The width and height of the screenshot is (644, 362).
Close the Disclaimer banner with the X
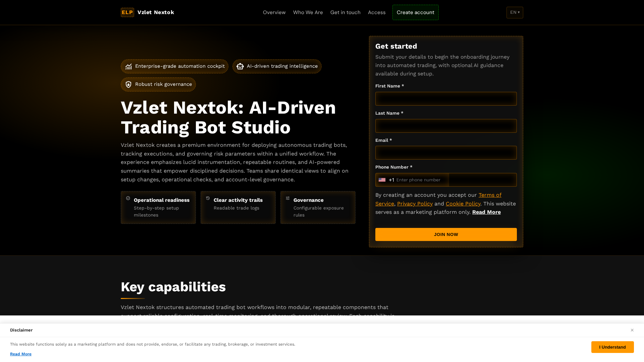(x=632, y=330)
